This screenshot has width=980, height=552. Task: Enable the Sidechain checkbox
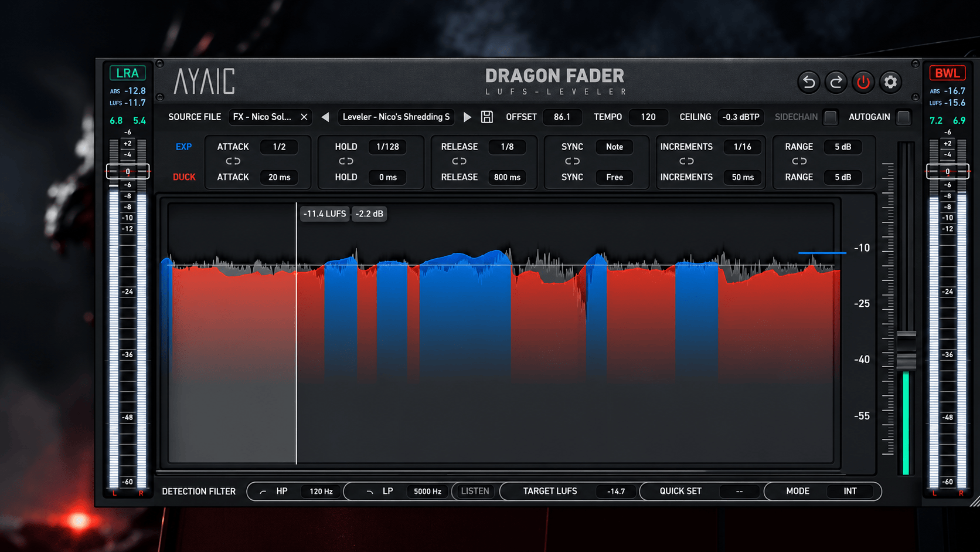[831, 117]
